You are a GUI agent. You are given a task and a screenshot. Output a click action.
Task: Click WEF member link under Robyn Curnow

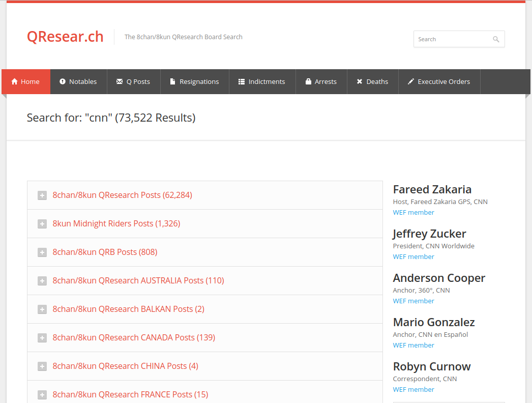pyautogui.click(x=413, y=390)
